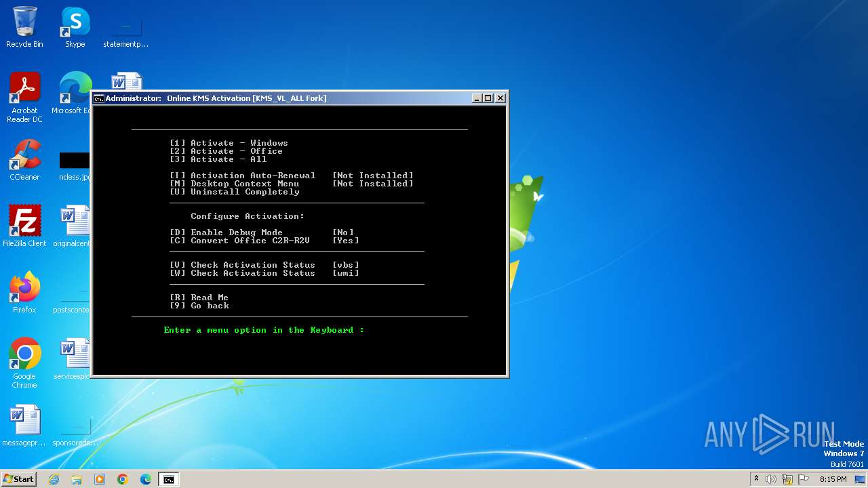Open Google Chrome desktop shortcut
Image resolution: width=868 pixels, height=488 pixels.
(24, 363)
